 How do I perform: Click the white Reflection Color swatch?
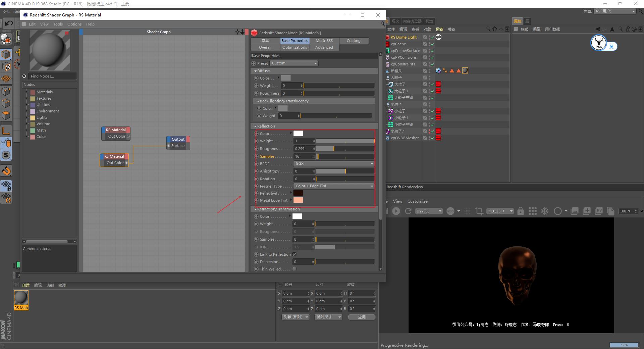(298, 133)
